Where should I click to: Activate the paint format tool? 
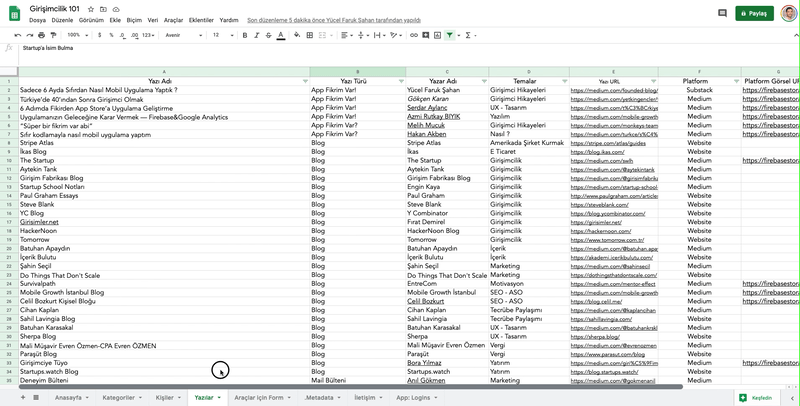(x=53, y=35)
